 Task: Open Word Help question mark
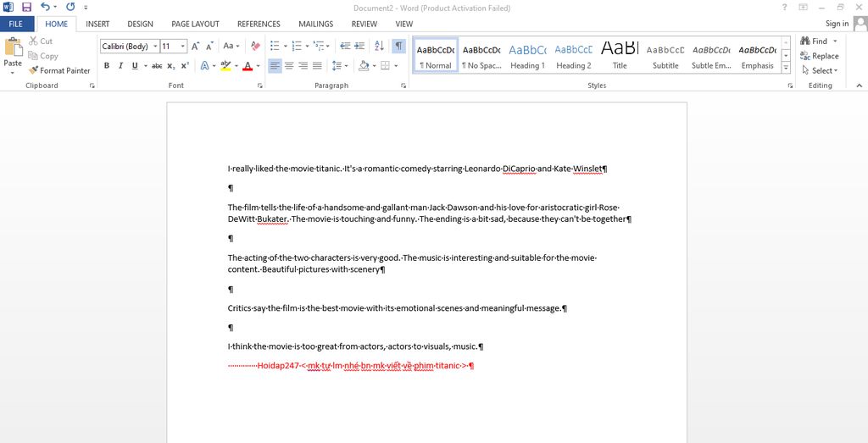784,7
